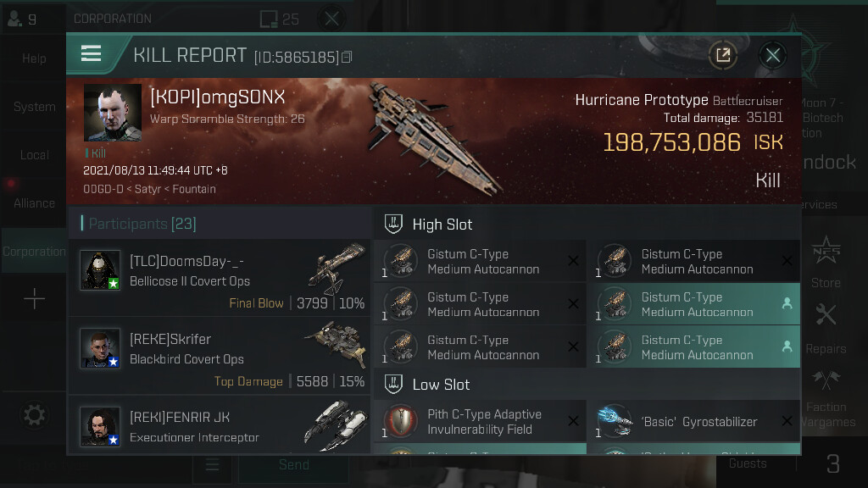Screen dimensions: 868x488
Task: Share the kill report via export icon
Action: pos(722,55)
